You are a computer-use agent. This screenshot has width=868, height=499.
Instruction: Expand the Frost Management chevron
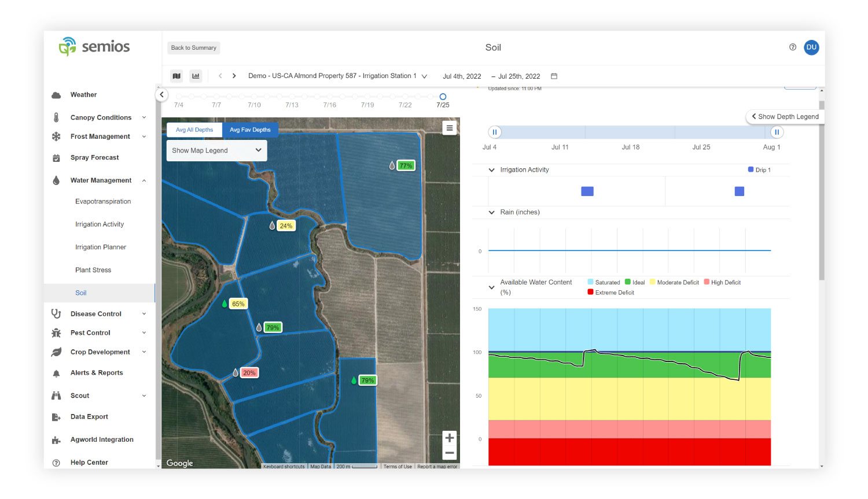(144, 136)
